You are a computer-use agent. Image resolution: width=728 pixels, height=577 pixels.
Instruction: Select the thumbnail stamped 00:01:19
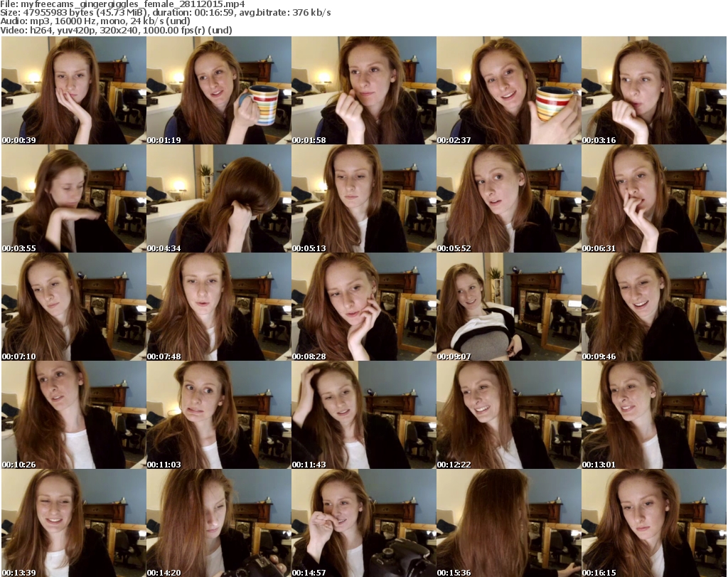(219, 90)
